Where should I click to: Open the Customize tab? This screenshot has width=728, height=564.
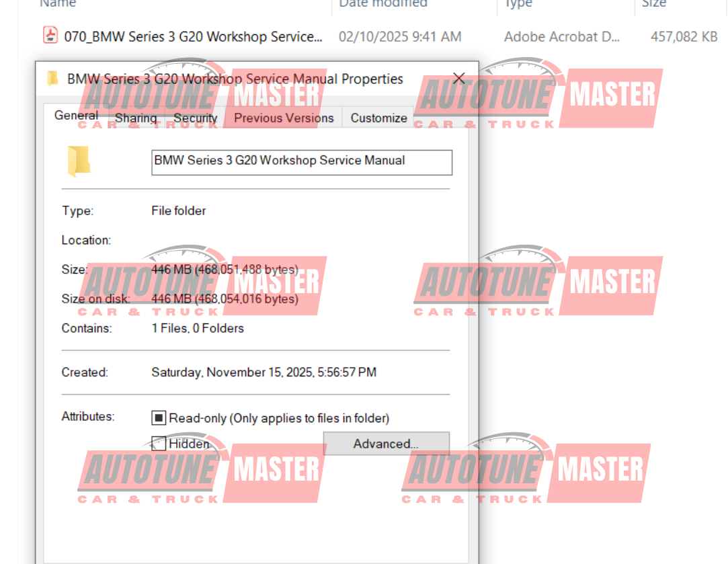tap(378, 118)
